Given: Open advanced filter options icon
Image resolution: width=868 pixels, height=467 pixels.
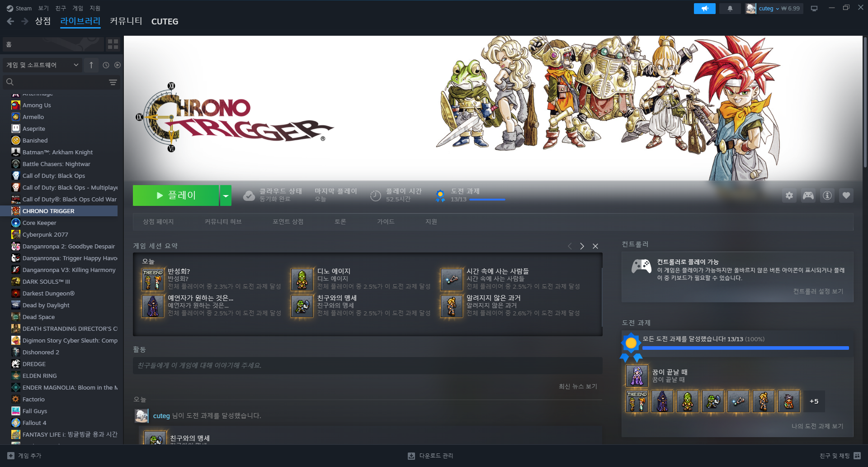Looking at the screenshot, I should pyautogui.click(x=113, y=82).
